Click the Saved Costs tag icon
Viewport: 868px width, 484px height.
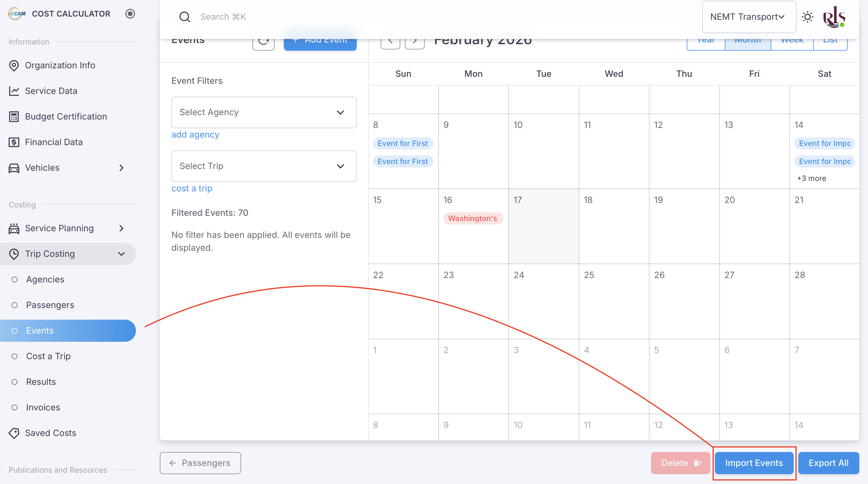(x=14, y=433)
